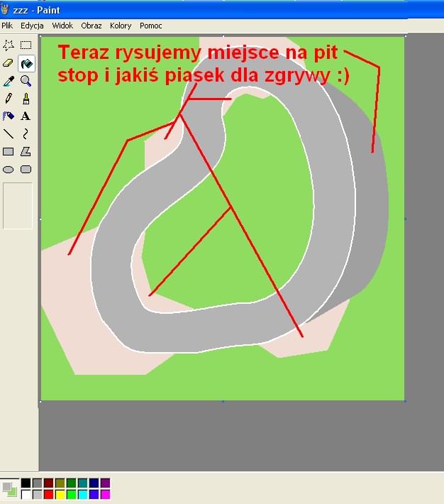The height and width of the screenshot is (504, 444).
Task: Pick the dark green color swatch
Action: [72, 483]
